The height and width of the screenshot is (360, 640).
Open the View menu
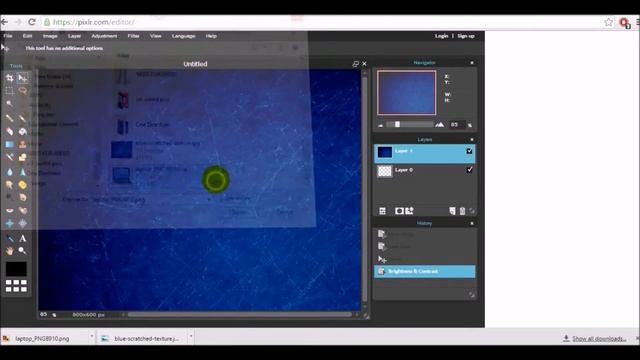coord(156,36)
